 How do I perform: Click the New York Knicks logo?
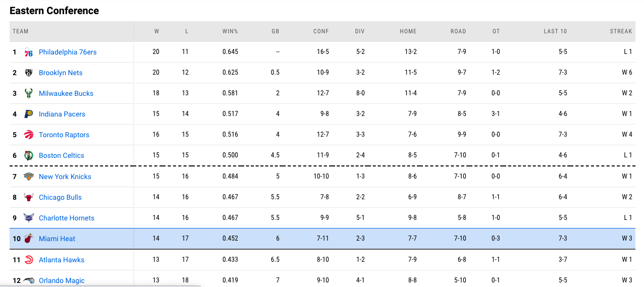tap(29, 177)
